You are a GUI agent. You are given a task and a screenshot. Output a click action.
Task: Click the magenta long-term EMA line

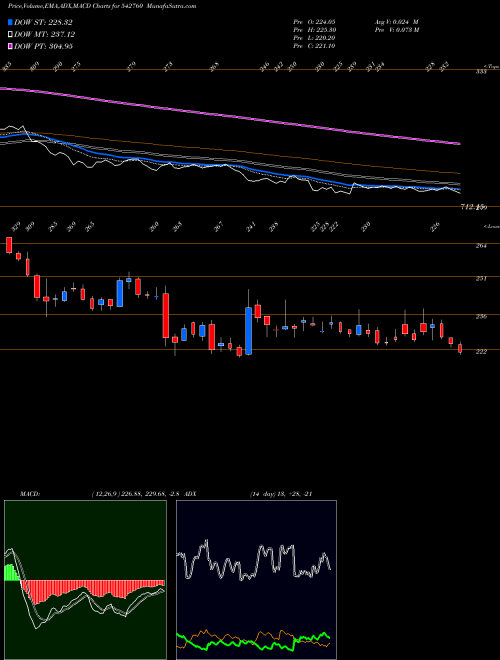point(230,115)
